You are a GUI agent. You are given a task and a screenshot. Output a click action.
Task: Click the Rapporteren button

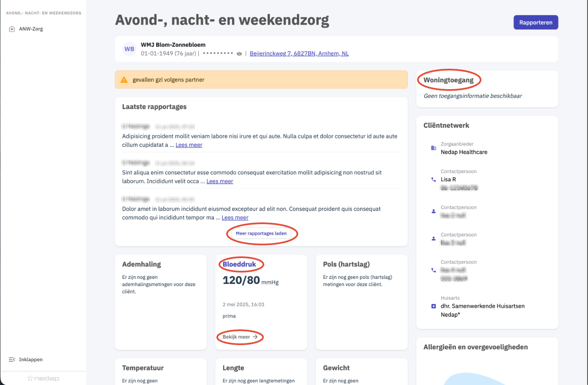pyautogui.click(x=536, y=22)
